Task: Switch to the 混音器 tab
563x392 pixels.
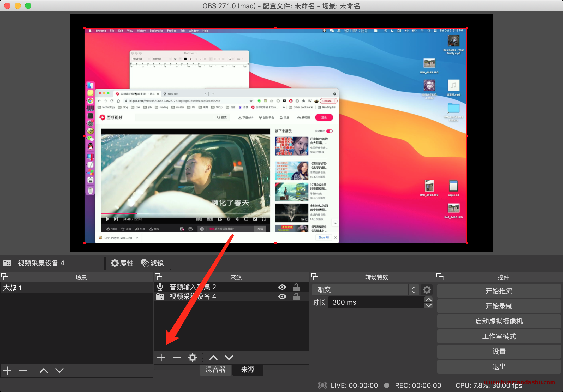Action: (x=215, y=370)
